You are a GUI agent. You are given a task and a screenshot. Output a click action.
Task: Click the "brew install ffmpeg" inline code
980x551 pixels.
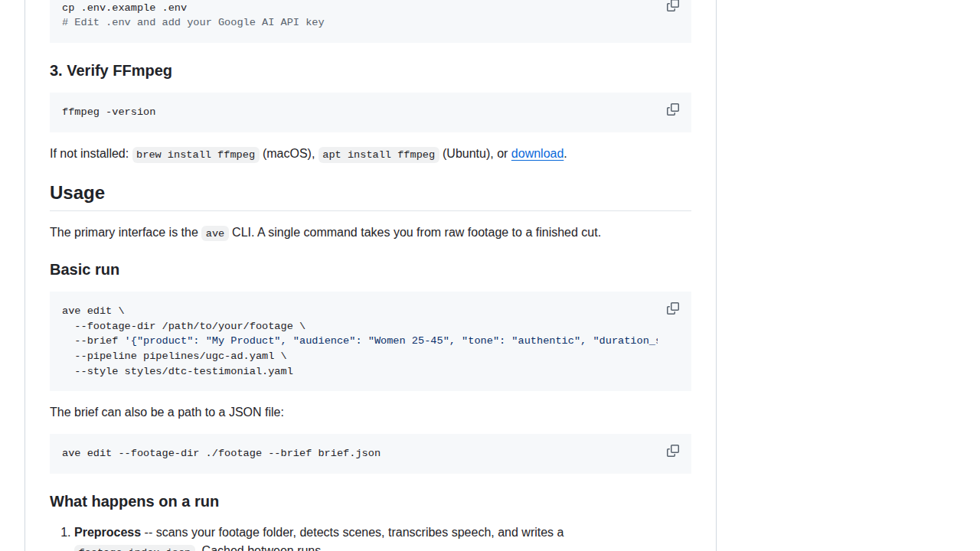[195, 155]
